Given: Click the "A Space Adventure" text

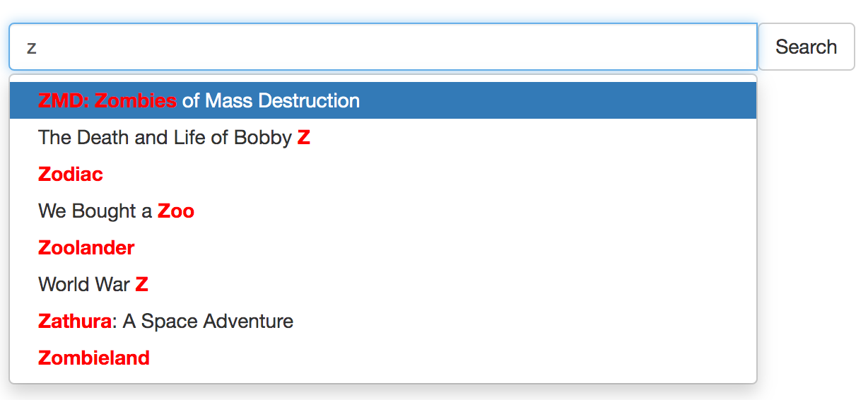Looking at the screenshot, I should click(x=208, y=321).
